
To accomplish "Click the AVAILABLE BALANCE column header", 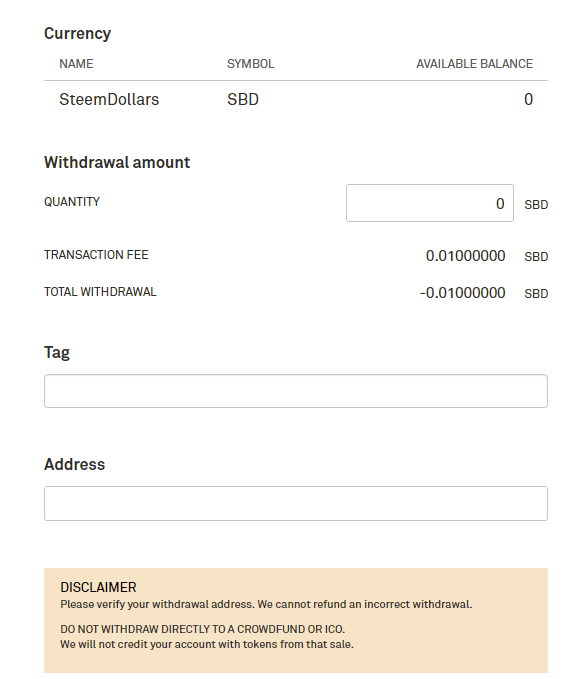I will click(475, 64).
